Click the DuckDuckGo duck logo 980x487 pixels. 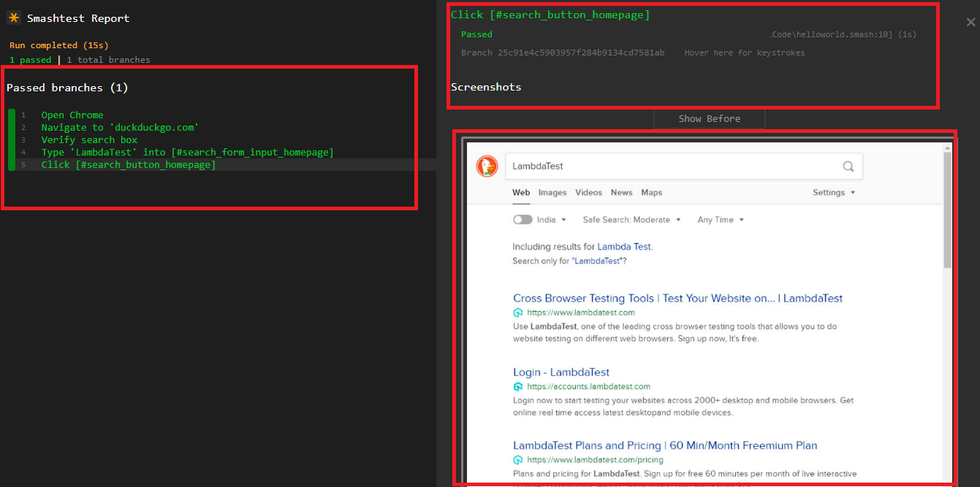(x=487, y=166)
